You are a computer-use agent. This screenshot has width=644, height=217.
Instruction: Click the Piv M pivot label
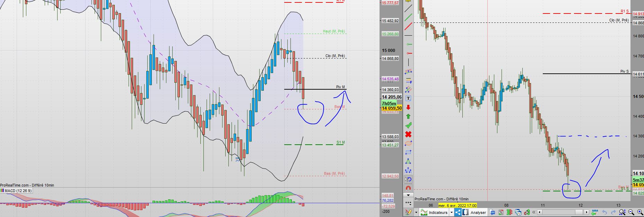340,87
